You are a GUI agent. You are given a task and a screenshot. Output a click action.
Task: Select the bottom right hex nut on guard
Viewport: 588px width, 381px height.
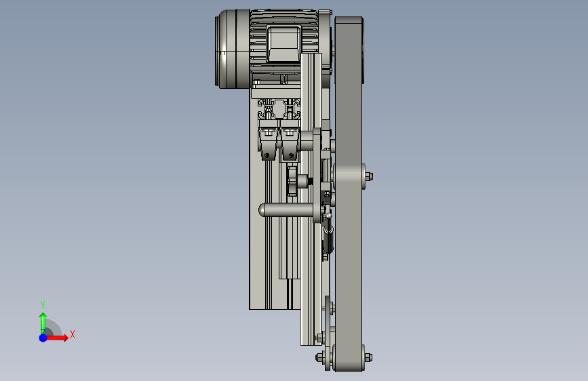[368, 357]
